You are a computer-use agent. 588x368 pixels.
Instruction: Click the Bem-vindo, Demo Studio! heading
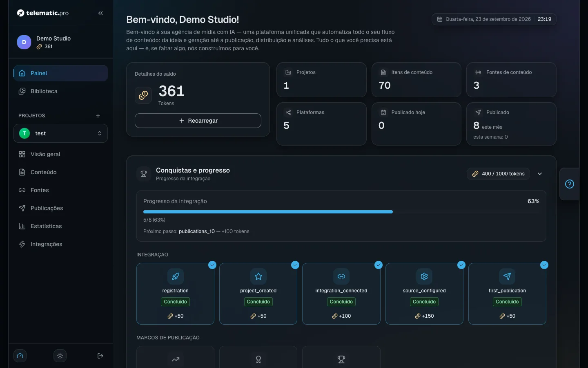pos(183,20)
